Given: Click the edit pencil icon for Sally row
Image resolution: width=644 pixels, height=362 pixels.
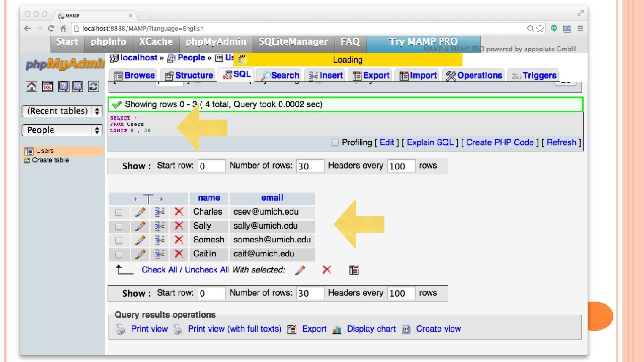Looking at the screenshot, I should coord(140,226).
